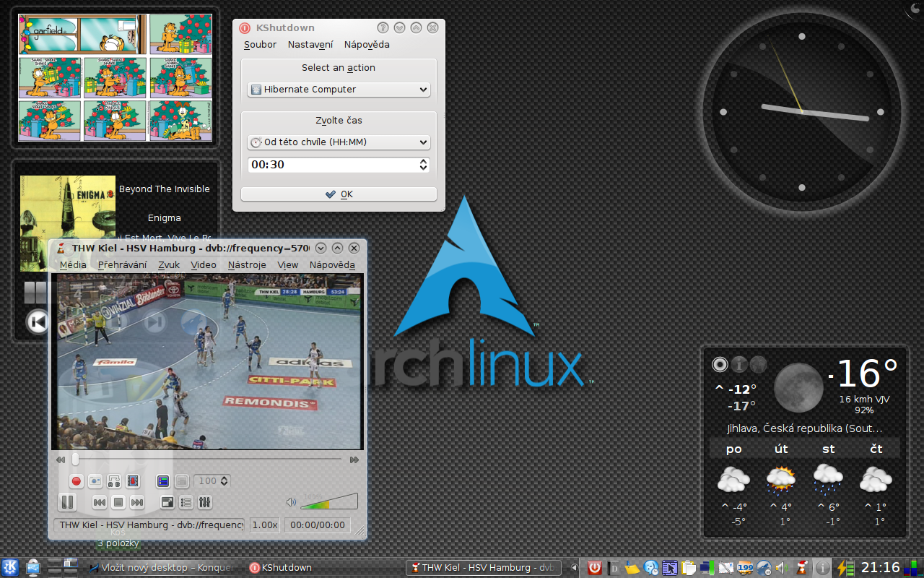The image size is (924, 578).
Task: Open the yellow notes tray icon
Action: pyautogui.click(x=632, y=568)
